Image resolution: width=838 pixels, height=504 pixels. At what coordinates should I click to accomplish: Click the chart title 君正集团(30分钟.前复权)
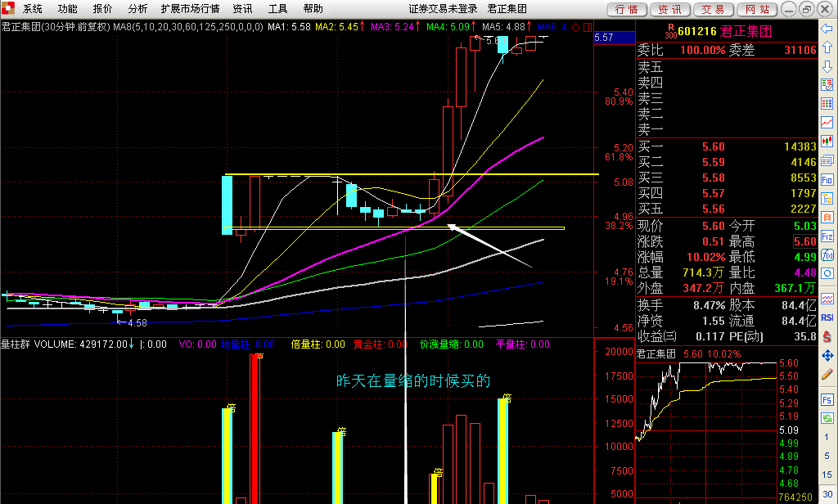tap(56, 27)
